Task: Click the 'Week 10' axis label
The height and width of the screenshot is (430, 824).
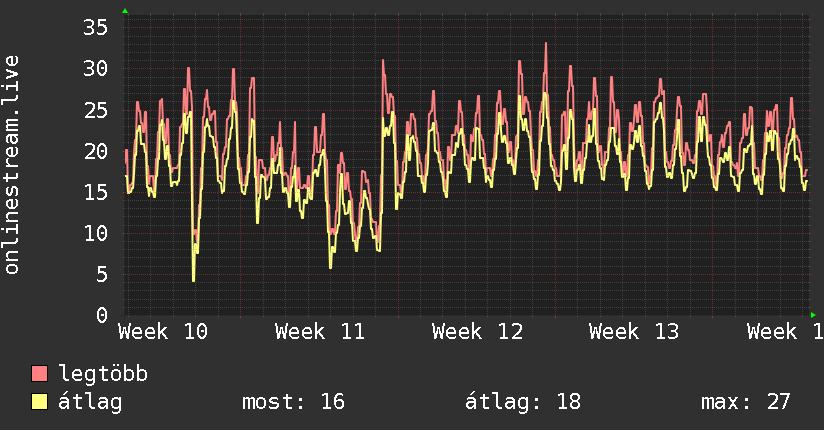Action: 163,332
